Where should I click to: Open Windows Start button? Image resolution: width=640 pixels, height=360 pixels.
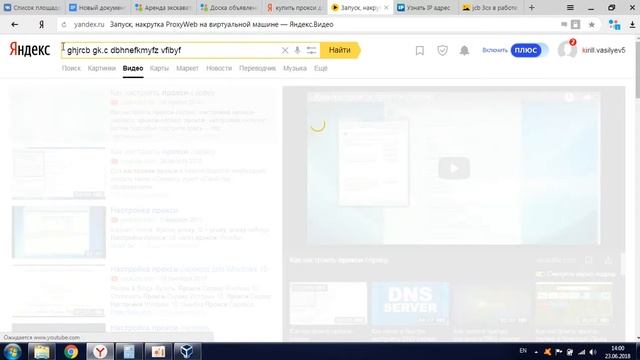(x=12, y=351)
